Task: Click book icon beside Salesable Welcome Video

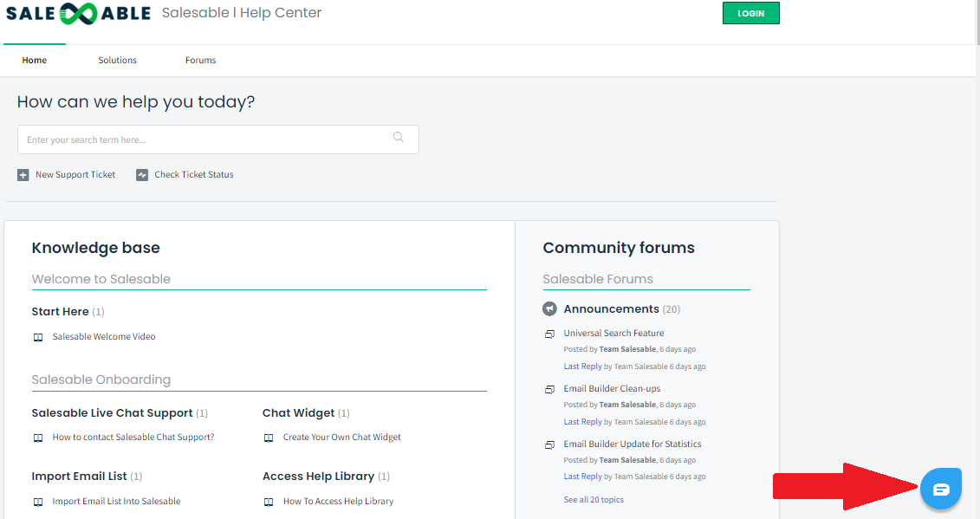Action: click(x=38, y=338)
